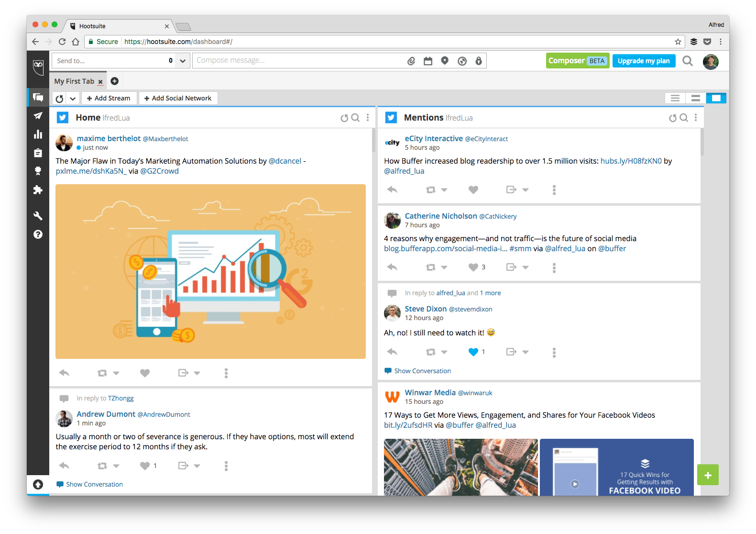The width and height of the screenshot is (756, 534).
Task: Click the targeting options icon in composer
Action: coord(462,61)
